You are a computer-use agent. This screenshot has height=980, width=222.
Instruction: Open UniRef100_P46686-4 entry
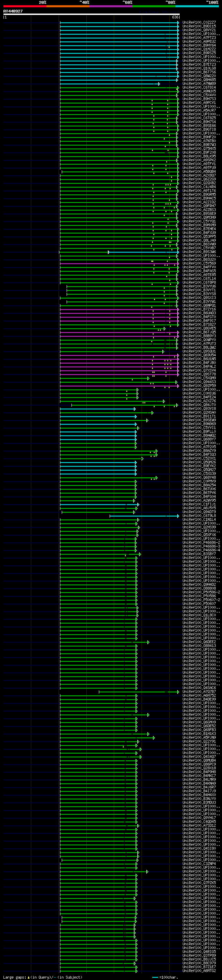point(201,550)
